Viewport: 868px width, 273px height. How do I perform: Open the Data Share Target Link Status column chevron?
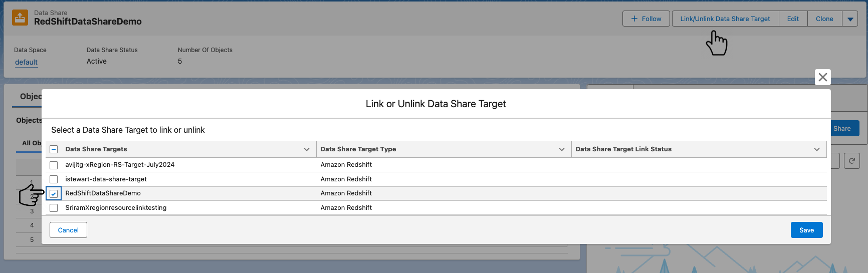click(816, 149)
